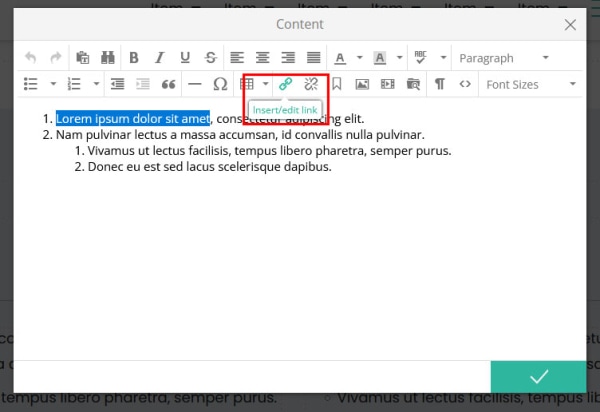Open spellcheck language dropdown arrow

443,58
